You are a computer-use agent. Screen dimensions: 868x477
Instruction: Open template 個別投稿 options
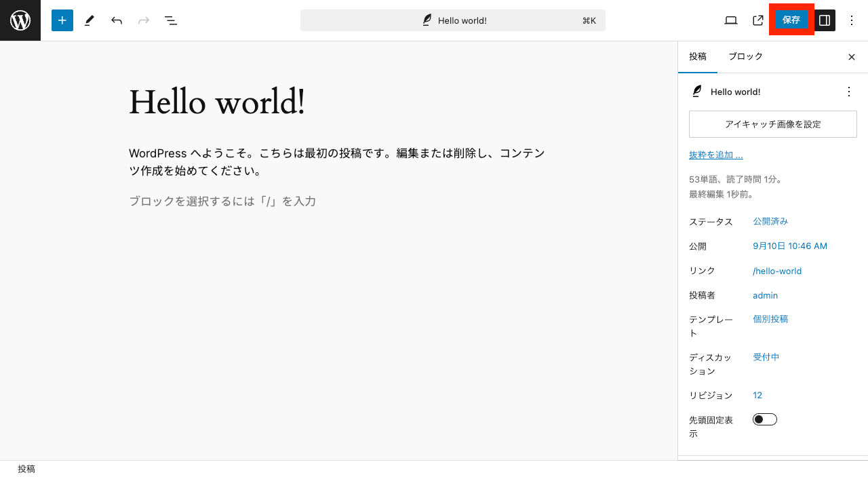point(770,319)
